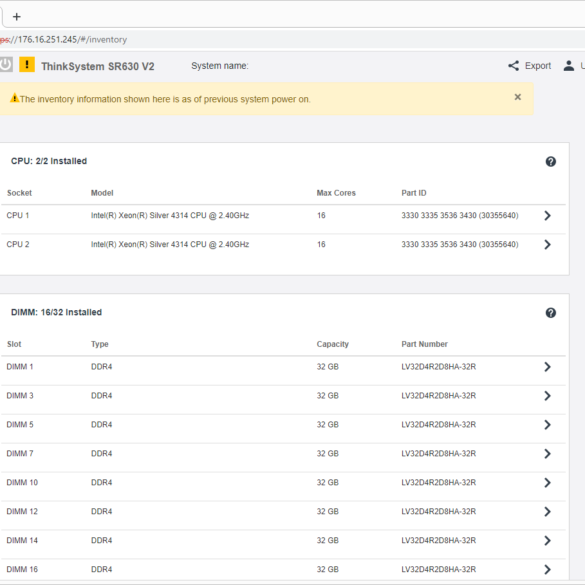Click the CPU: 2/2 Installed heading
Screen dimensions: 585x585
[49, 161]
